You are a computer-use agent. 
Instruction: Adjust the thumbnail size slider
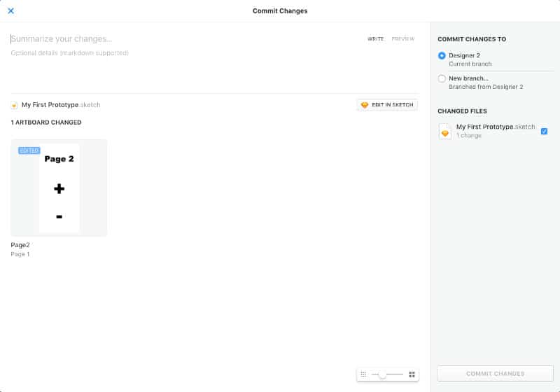point(382,374)
